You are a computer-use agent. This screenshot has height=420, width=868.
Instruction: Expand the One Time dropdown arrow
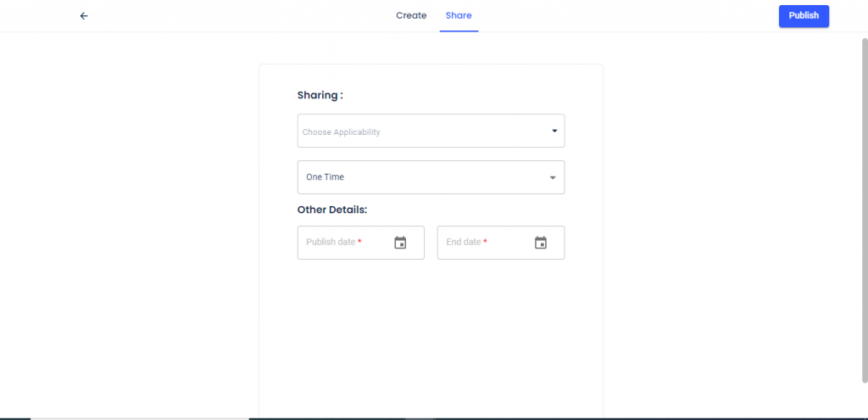pyautogui.click(x=553, y=177)
